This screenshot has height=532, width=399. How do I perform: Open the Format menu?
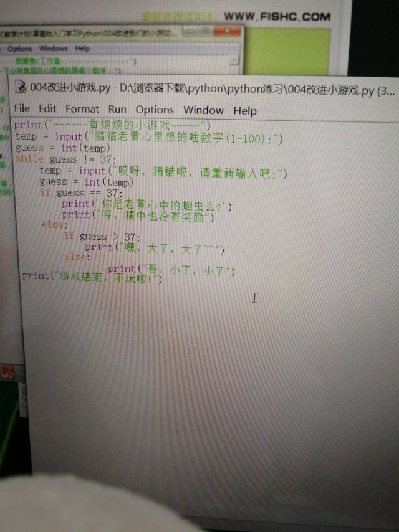[82, 109]
